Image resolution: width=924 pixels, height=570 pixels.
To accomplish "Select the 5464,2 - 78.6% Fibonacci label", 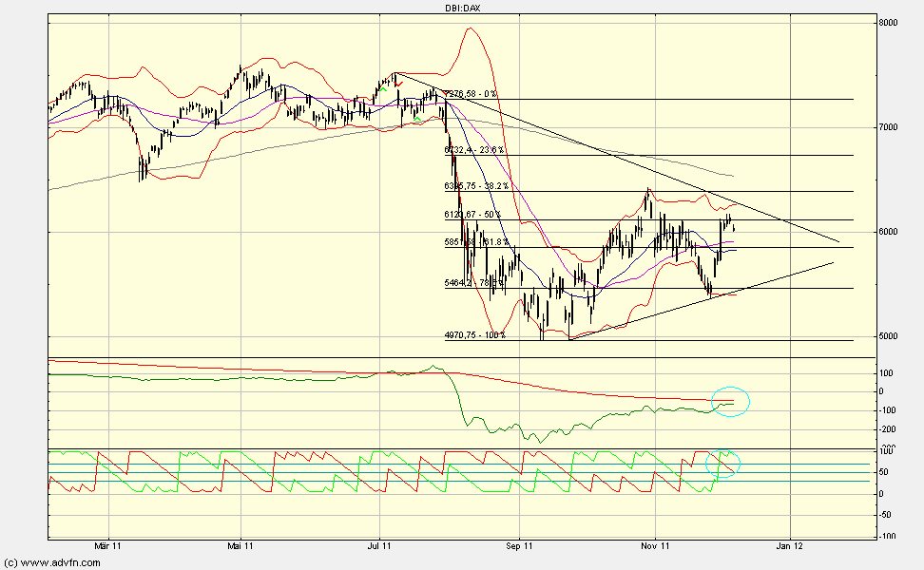I will (x=472, y=281).
